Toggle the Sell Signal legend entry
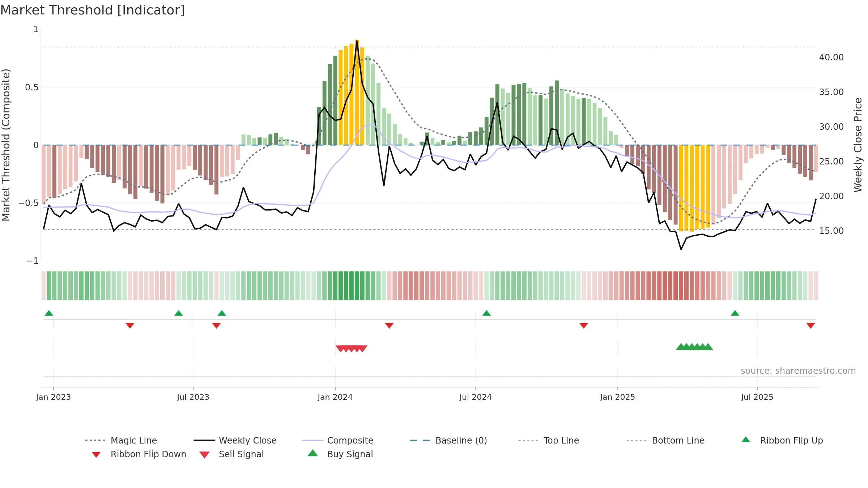Image resolution: width=868 pixels, height=488 pixels. (231, 454)
